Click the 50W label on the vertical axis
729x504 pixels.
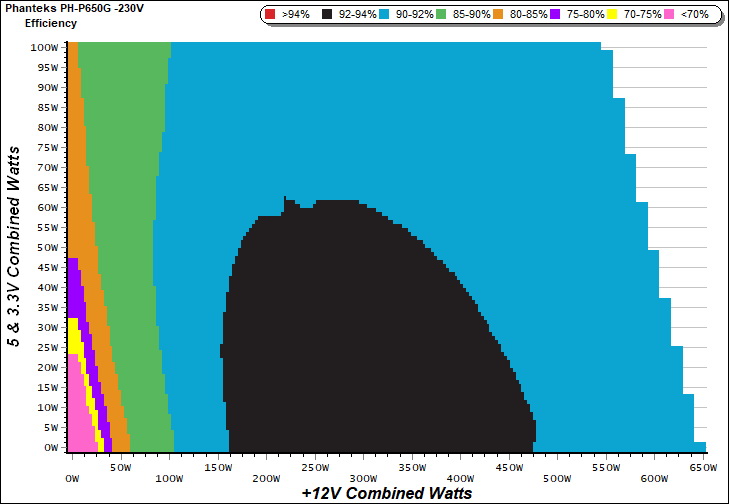click(46, 247)
